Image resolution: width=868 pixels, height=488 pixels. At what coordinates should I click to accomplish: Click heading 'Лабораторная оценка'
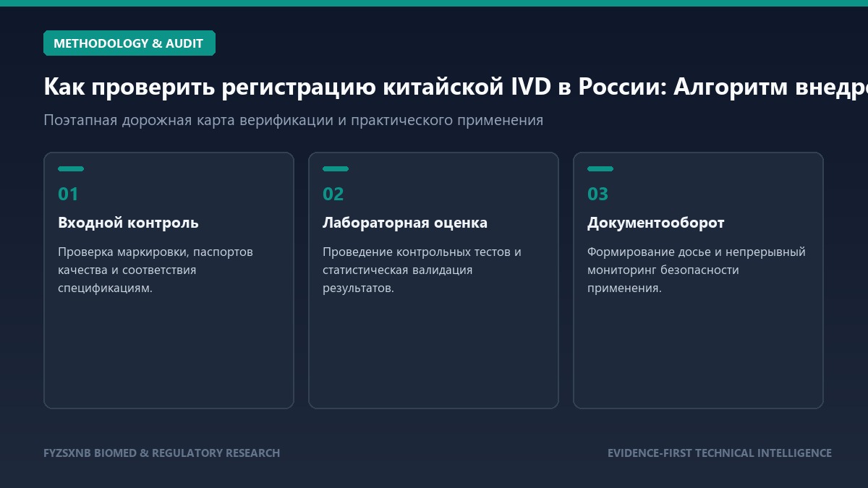click(x=405, y=223)
